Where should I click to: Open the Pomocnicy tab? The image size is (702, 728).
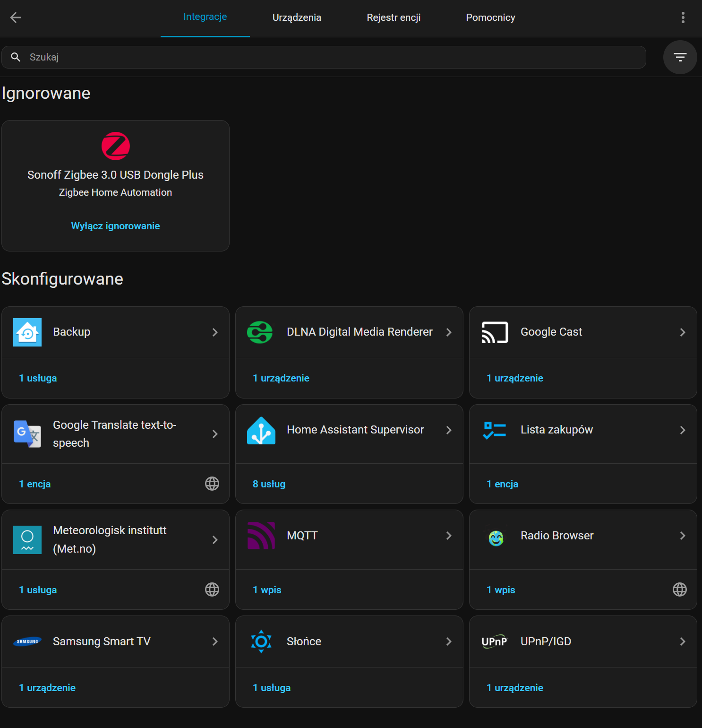click(x=490, y=18)
